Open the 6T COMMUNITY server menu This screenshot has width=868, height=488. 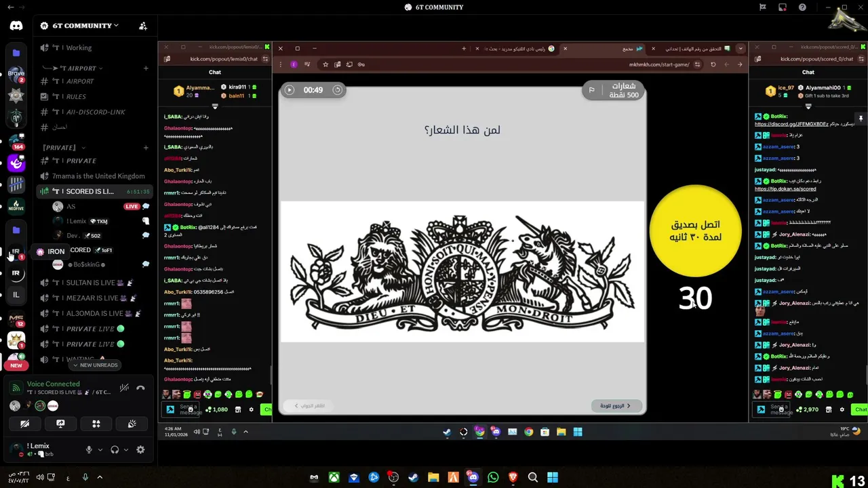[79, 26]
